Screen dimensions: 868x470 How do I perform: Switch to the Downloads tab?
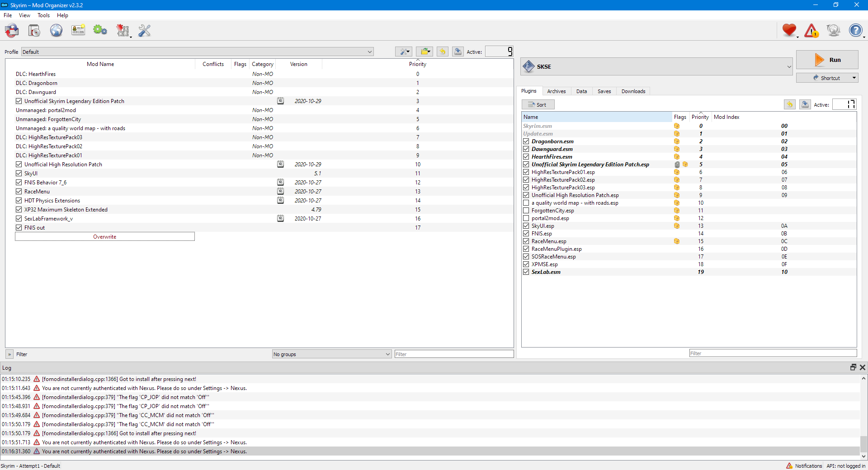[x=633, y=91]
